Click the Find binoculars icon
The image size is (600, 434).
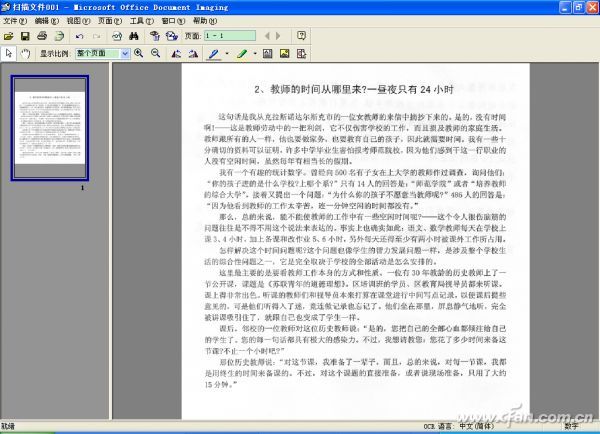click(134, 36)
